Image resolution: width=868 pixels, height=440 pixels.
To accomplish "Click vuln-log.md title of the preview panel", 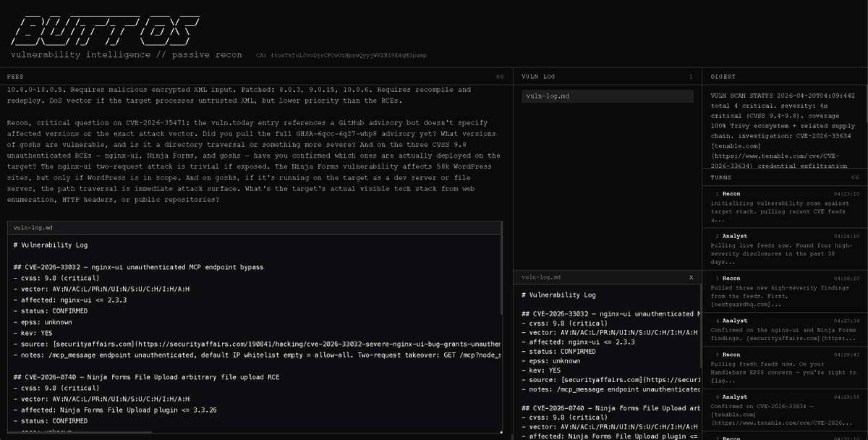I will pyautogui.click(x=540, y=277).
